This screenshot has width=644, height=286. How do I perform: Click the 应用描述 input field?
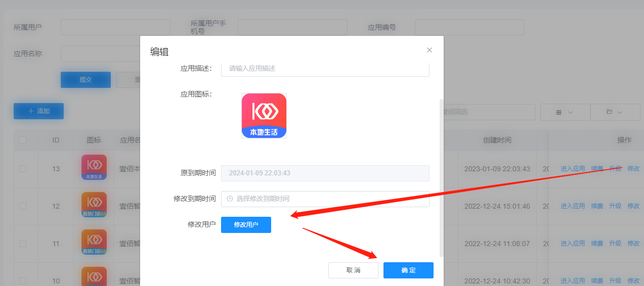325,69
